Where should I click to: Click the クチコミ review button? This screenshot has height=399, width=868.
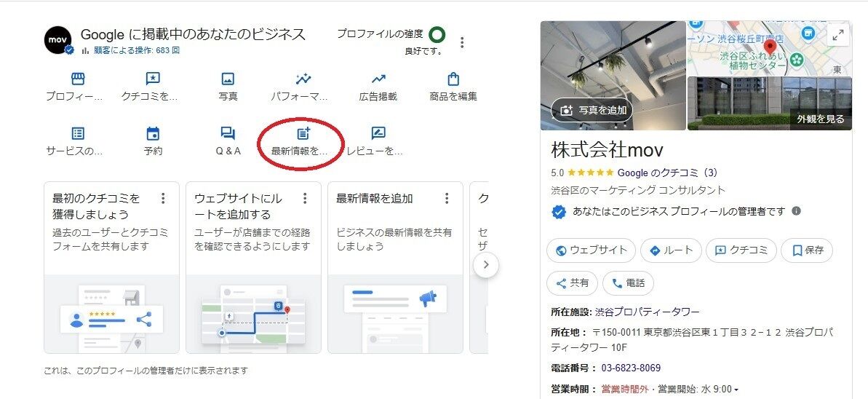[x=741, y=250]
